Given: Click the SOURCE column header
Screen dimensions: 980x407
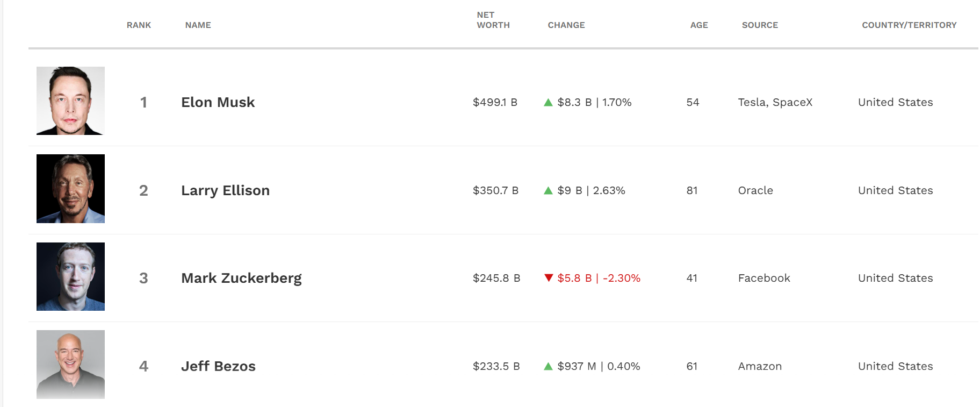Looking at the screenshot, I should (759, 25).
